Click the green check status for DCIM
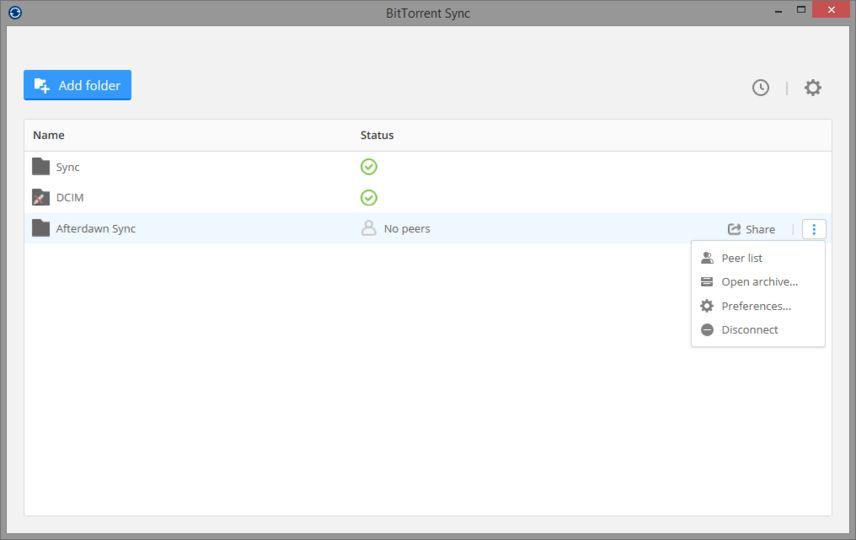 369,197
